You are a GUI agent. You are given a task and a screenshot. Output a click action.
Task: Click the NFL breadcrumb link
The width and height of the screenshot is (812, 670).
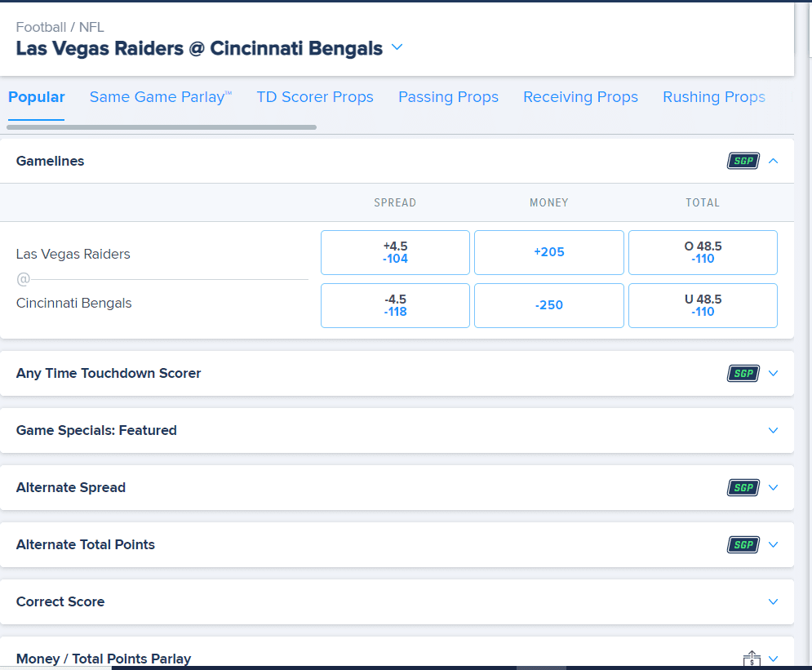[x=91, y=27]
